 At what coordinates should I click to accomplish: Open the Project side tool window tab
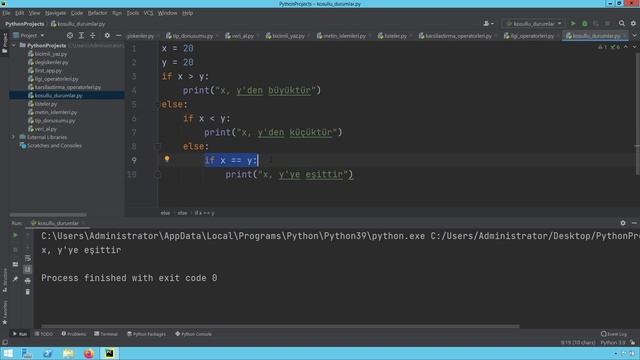point(4,43)
